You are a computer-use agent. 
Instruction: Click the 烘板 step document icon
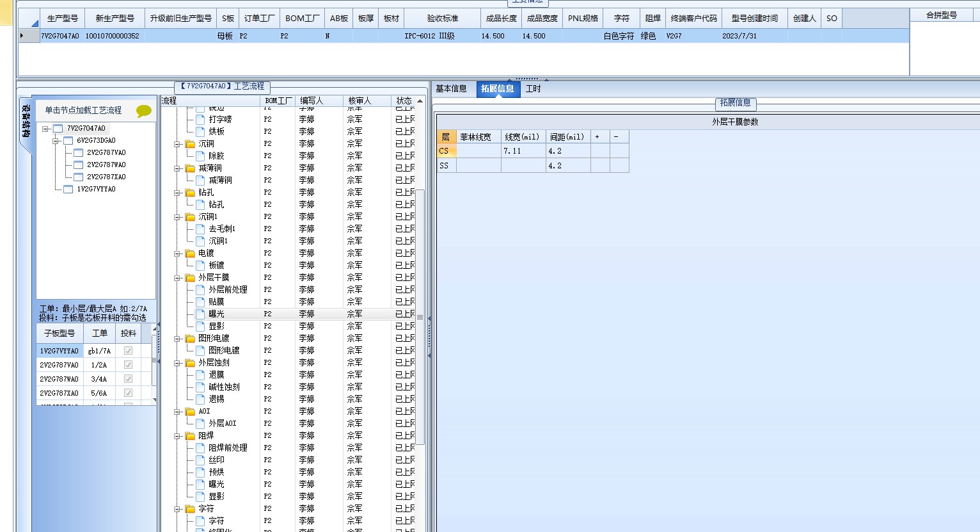[x=200, y=131]
